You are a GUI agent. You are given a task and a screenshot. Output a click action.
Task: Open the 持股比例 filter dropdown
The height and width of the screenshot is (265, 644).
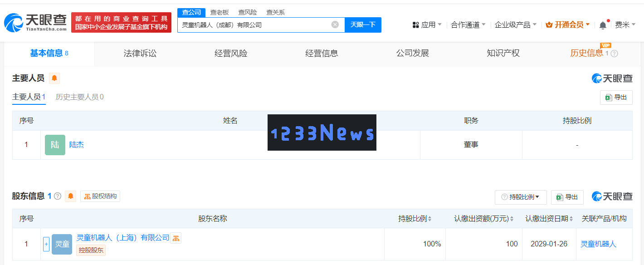(x=521, y=197)
